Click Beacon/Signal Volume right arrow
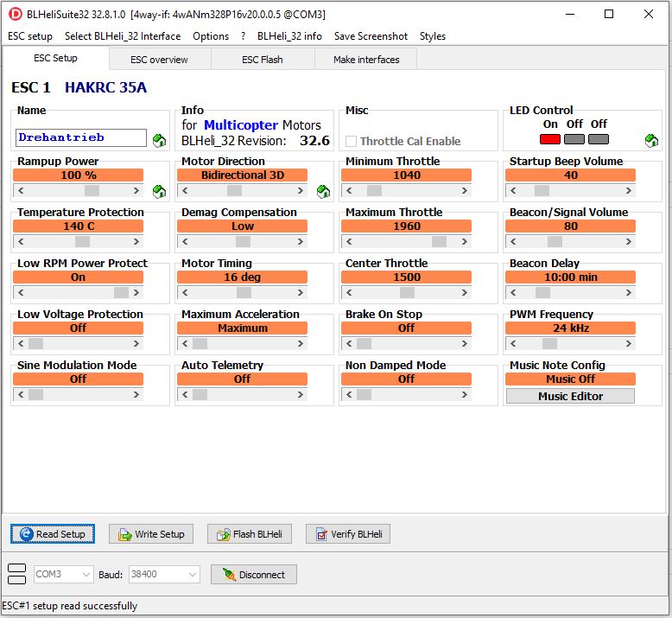The image size is (672, 618). 629,241
